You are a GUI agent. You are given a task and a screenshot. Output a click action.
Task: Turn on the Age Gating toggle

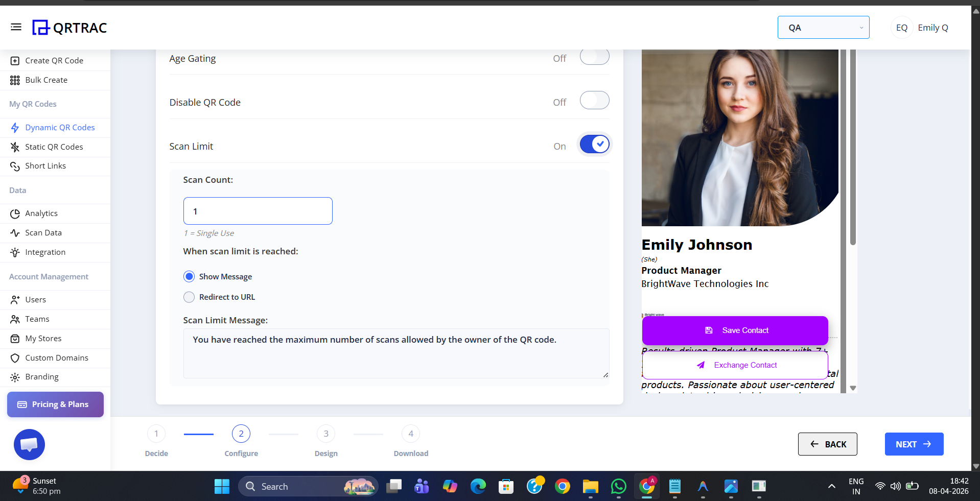[594, 57]
